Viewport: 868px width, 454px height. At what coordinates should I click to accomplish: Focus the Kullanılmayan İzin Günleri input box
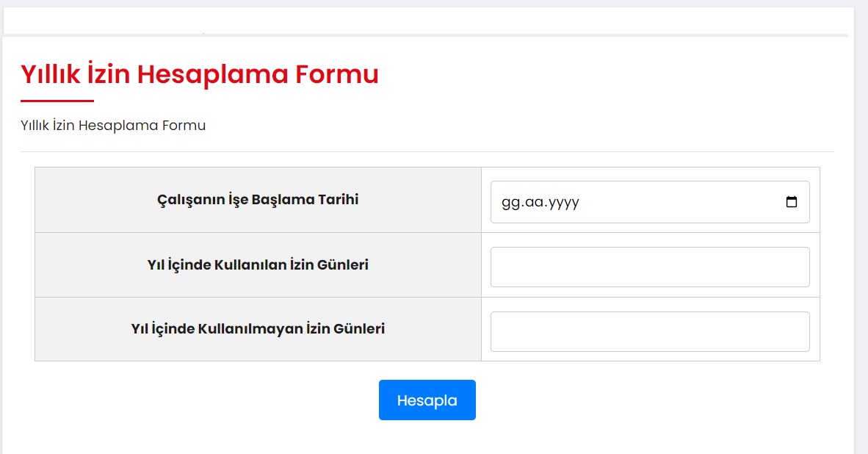[650, 331]
